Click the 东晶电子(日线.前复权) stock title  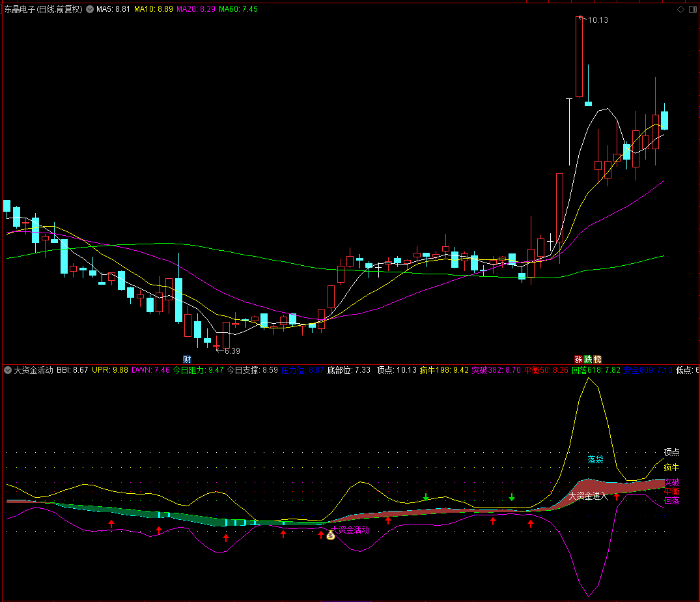coord(44,9)
